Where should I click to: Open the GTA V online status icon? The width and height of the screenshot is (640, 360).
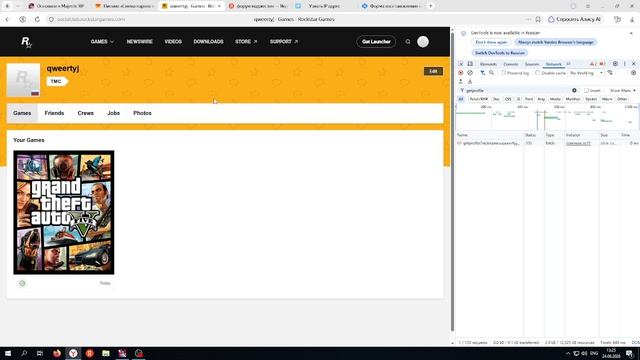[22, 283]
